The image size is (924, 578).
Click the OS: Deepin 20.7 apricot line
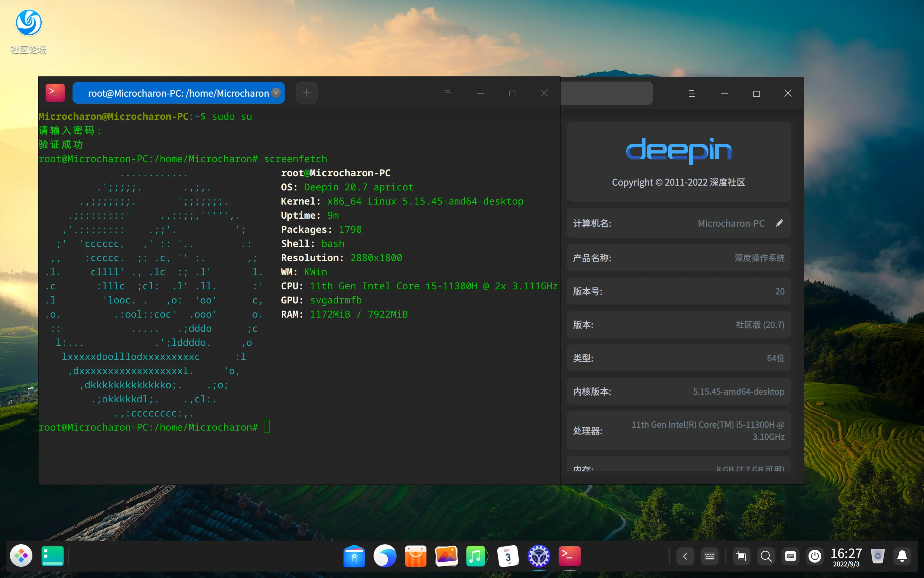pyautogui.click(x=347, y=187)
